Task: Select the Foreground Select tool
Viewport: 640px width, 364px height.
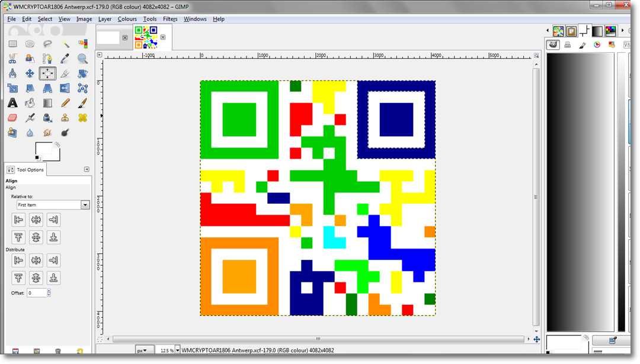Action: coord(30,59)
